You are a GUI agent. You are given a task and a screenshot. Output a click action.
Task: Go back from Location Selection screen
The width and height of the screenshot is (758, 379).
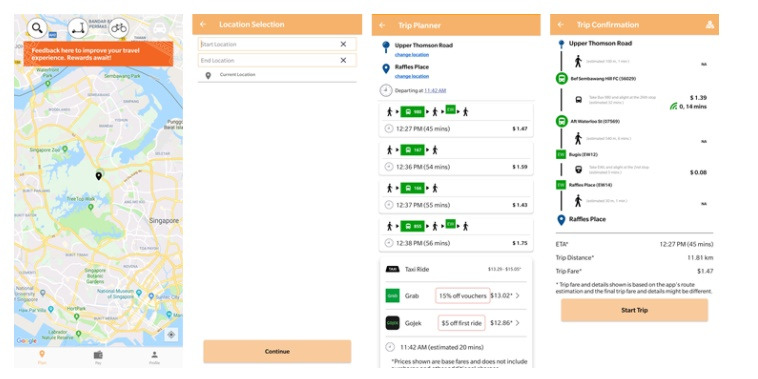click(203, 24)
